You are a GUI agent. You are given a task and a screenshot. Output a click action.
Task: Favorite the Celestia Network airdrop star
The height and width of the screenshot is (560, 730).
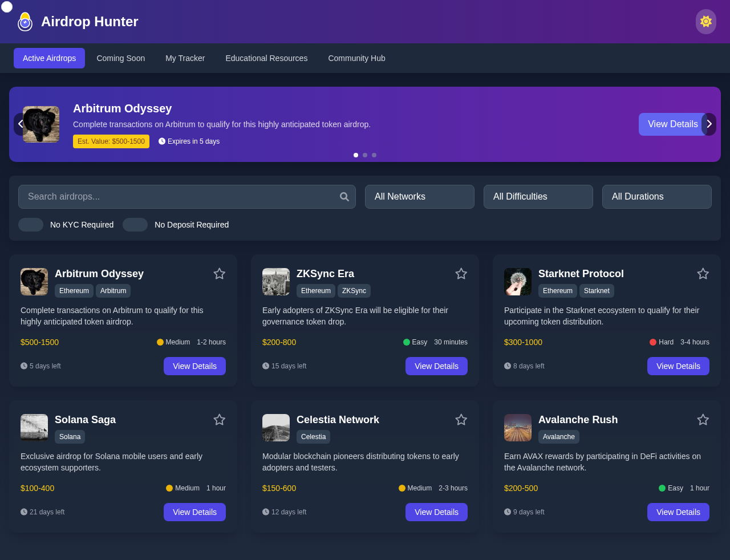click(x=461, y=420)
